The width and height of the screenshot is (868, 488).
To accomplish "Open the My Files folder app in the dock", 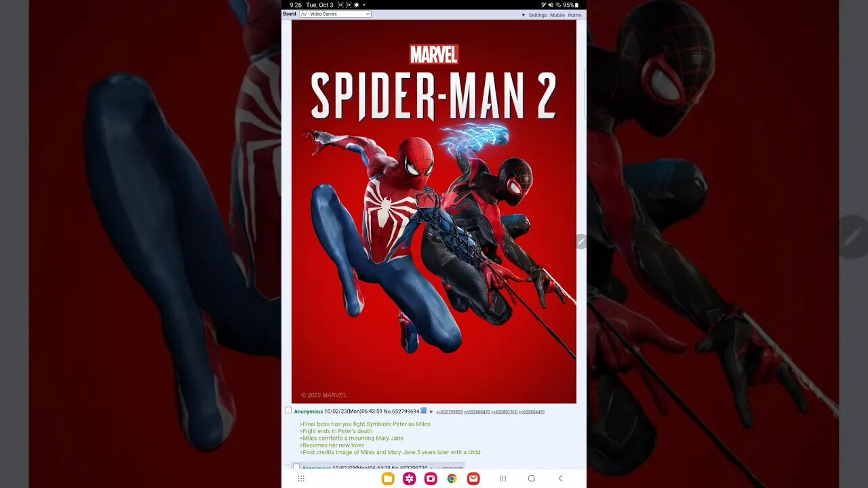I will coord(388,479).
